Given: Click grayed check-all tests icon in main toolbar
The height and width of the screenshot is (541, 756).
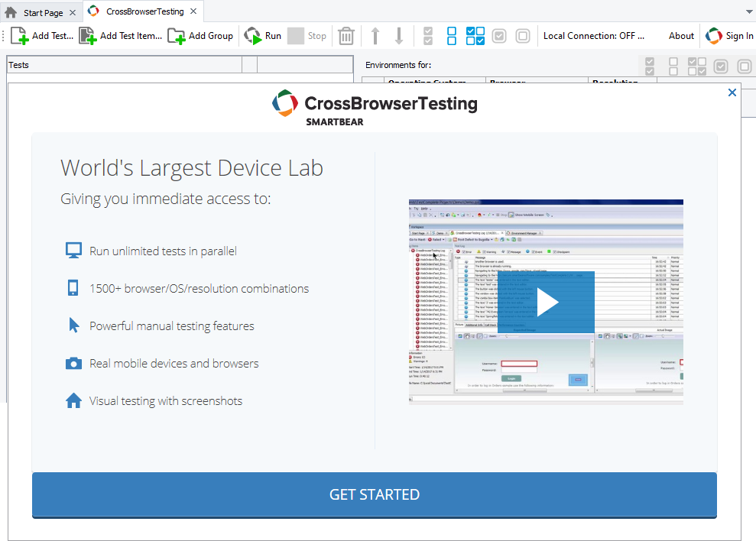Looking at the screenshot, I should tap(427, 36).
